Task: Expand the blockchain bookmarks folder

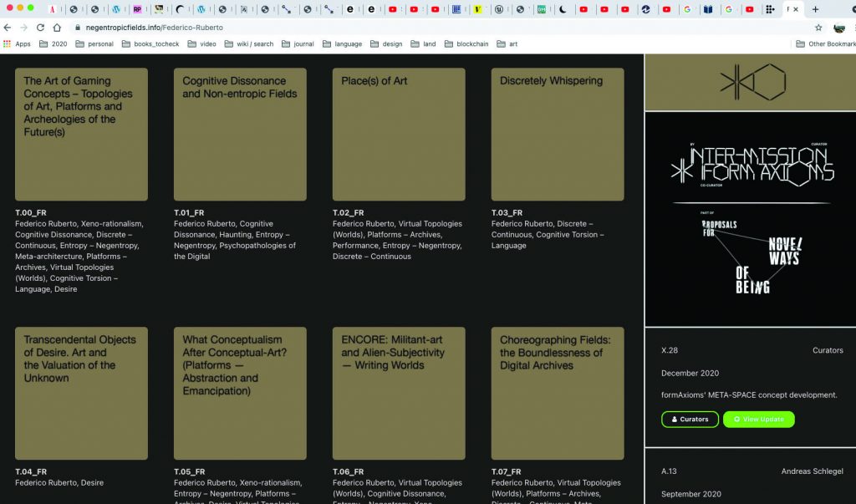Action: 466,43
